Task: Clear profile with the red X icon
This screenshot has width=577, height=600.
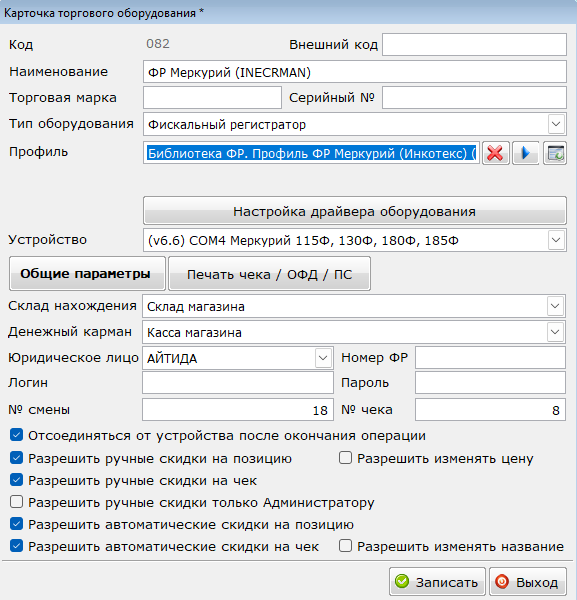Action: click(496, 153)
